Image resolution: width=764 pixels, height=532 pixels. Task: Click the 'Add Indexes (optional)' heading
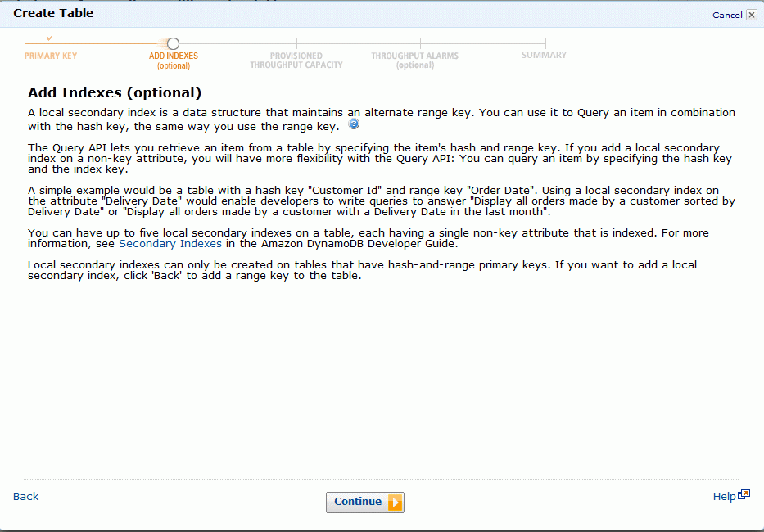pyautogui.click(x=115, y=92)
